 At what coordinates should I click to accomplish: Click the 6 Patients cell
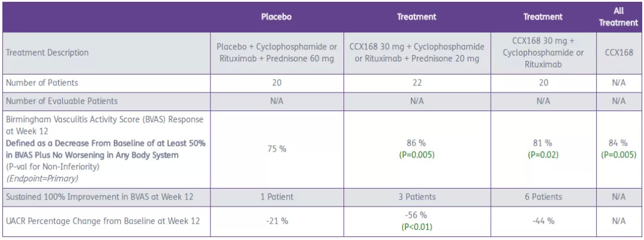click(543, 196)
